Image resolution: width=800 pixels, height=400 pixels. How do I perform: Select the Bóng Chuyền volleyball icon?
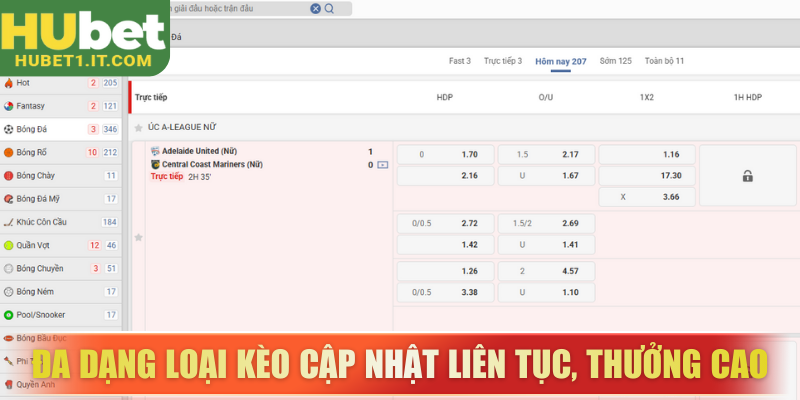point(8,269)
